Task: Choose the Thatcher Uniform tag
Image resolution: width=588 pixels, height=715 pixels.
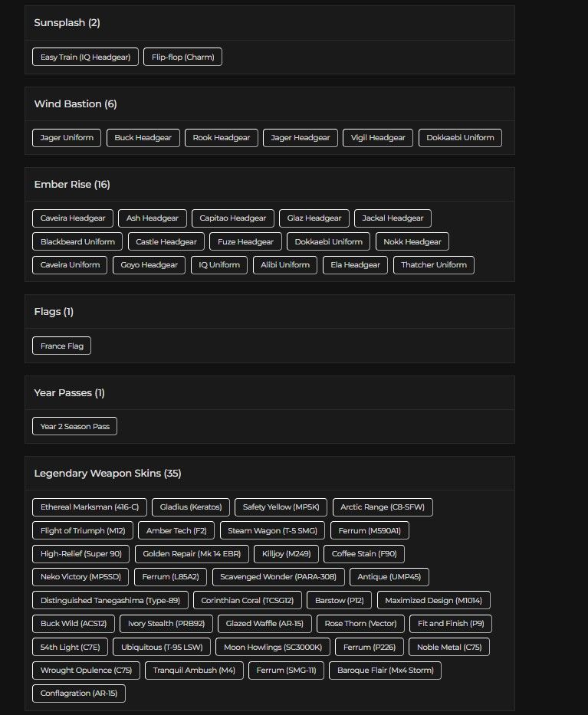Action: tap(433, 265)
